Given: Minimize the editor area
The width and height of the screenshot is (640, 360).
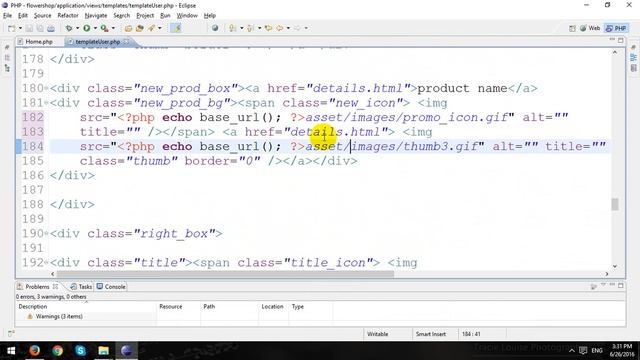Looking at the screenshot, I should [x=612, y=40].
